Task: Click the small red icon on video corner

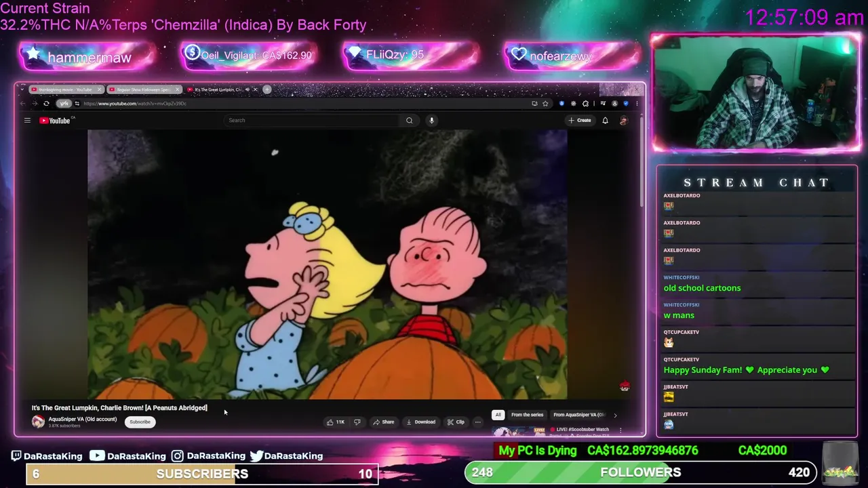Action: [625, 386]
